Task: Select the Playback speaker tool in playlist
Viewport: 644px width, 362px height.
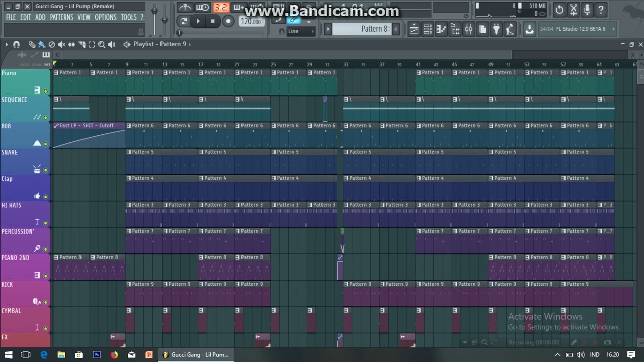Action: tap(112, 44)
